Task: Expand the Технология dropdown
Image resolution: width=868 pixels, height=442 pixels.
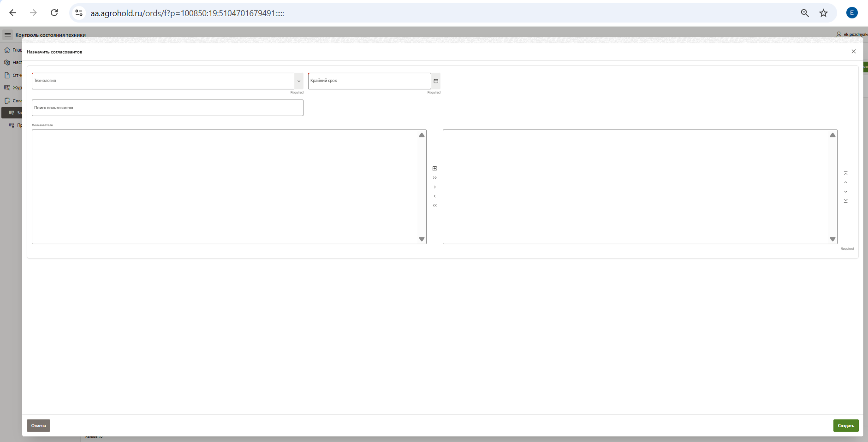Action: tap(299, 81)
